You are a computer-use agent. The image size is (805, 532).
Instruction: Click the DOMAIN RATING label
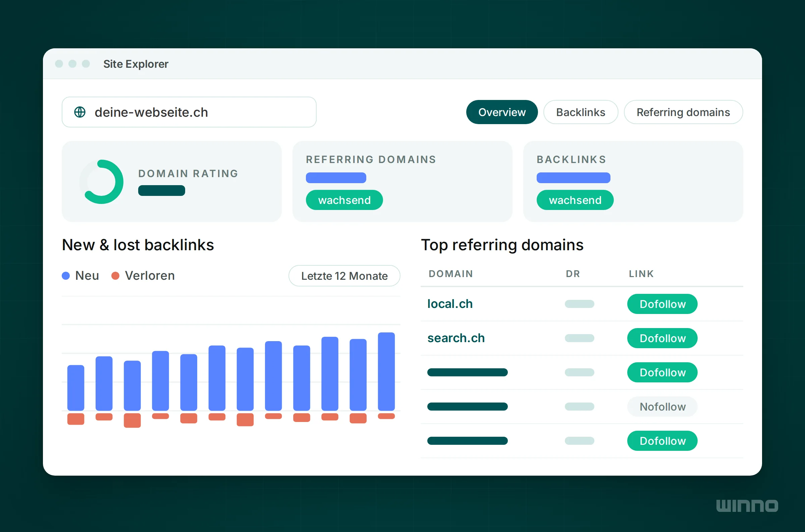coord(188,173)
